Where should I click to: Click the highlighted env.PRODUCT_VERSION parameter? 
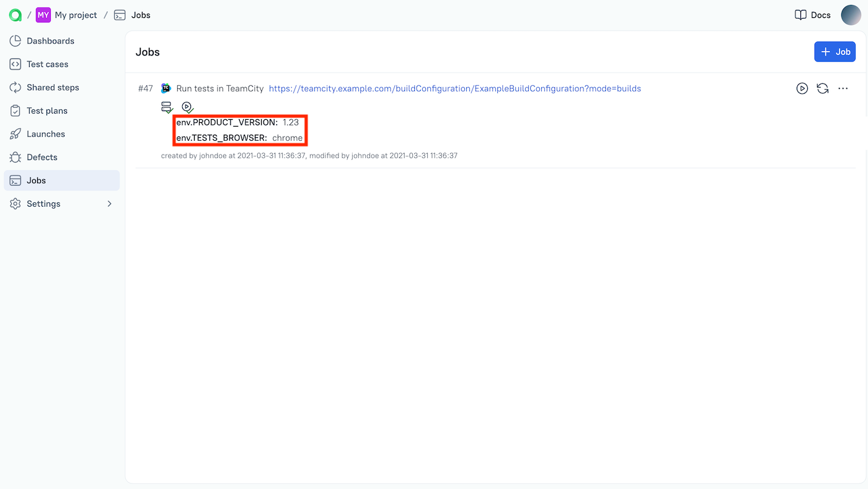pyautogui.click(x=239, y=122)
